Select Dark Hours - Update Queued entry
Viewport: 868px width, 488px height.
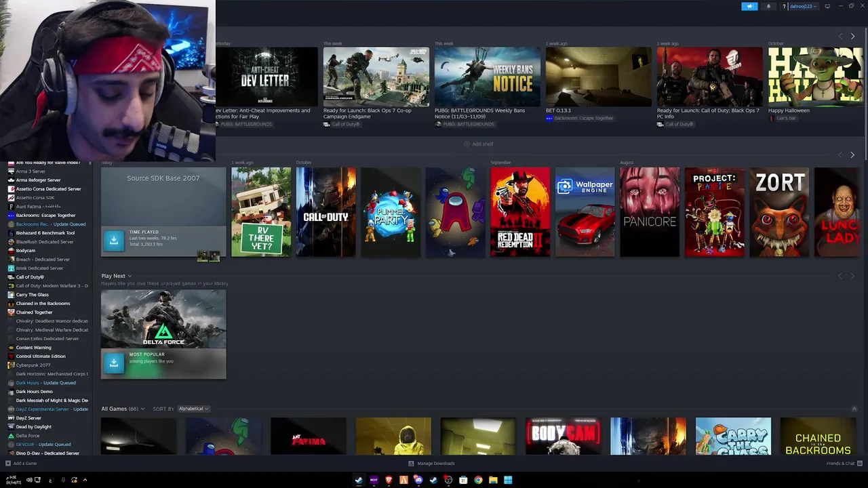[x=46, y=383]
